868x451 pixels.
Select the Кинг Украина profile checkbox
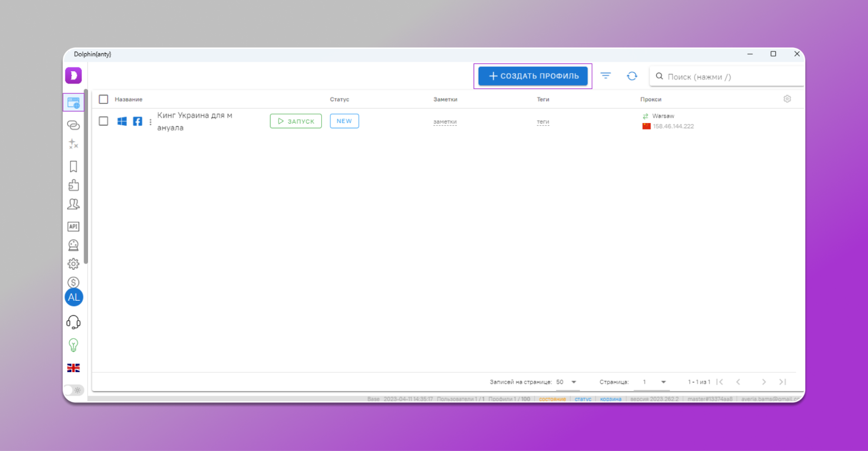click(103, 121)
